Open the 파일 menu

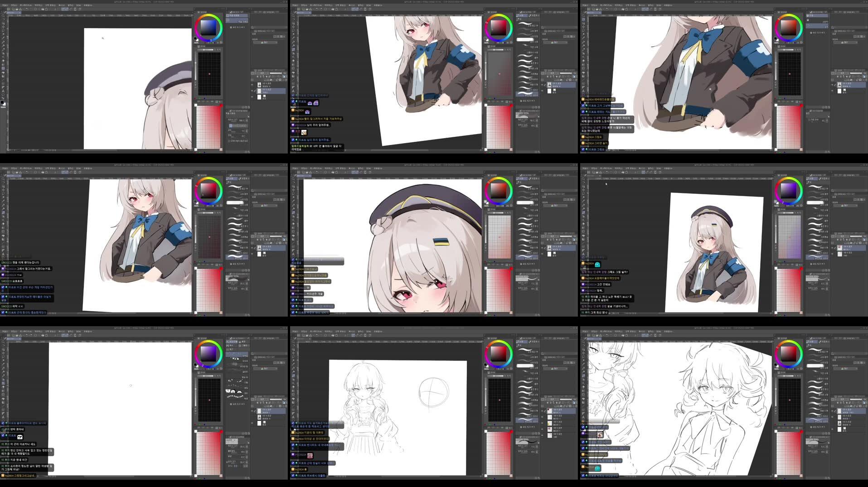[4, 5]
